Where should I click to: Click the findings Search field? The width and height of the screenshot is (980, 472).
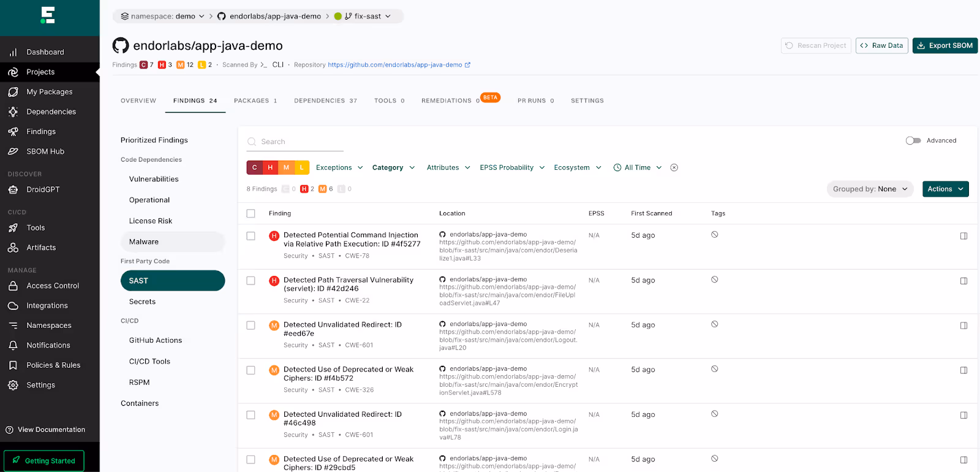point(295,142)
